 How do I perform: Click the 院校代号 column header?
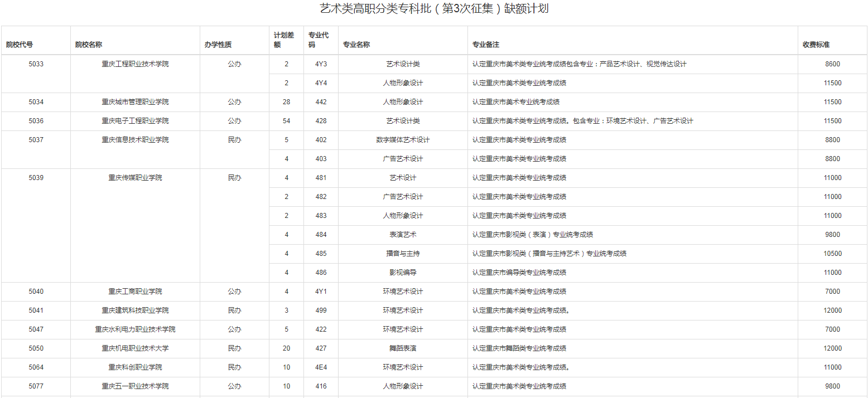[20, 45]
